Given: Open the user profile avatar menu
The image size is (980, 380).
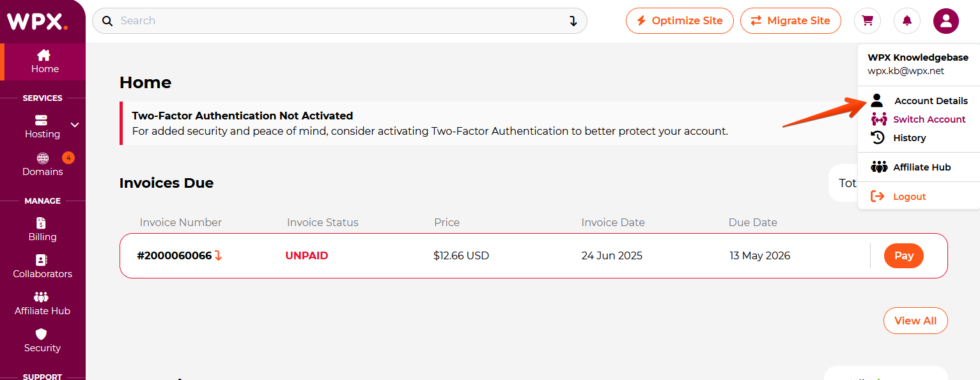Looking at the screenshot, I should pos(946,21).
